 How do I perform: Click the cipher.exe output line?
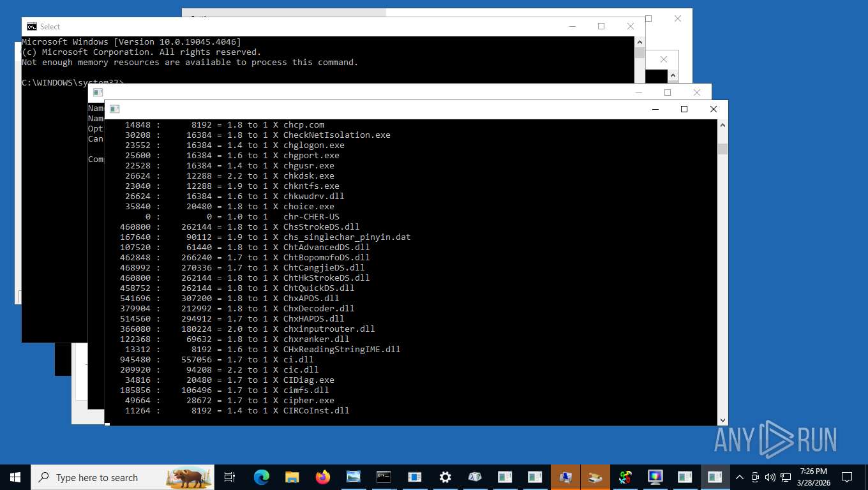pyautogui.click(x=229, y=400)
